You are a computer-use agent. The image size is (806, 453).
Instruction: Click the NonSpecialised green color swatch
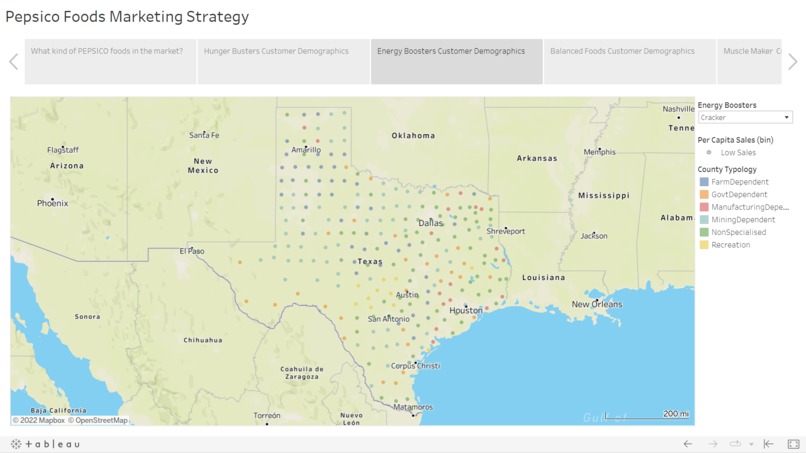point(704,232)
